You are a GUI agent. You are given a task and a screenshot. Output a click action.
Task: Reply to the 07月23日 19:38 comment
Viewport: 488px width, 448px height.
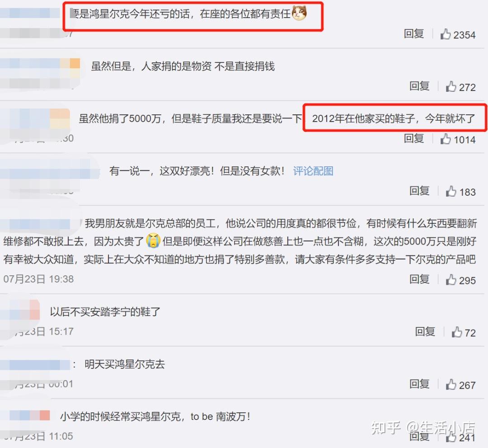point(419,279)
